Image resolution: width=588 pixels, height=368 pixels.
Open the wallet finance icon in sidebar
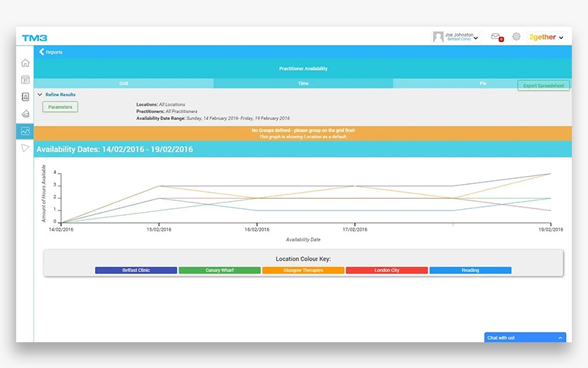(25, 114)
